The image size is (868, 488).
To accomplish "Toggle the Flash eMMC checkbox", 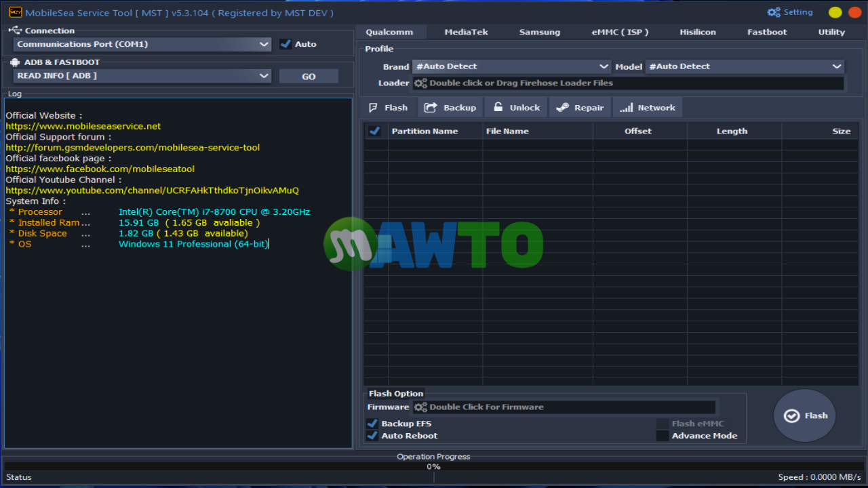I will pyautogui.click(x=663, y=424).
